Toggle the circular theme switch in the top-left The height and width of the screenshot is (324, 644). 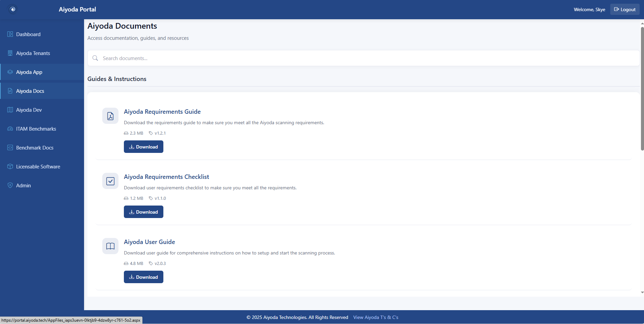(13, 9)
